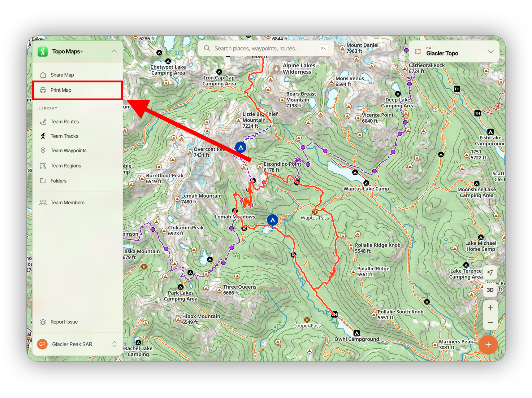Toggle 3D map view

tap(490, 290)
